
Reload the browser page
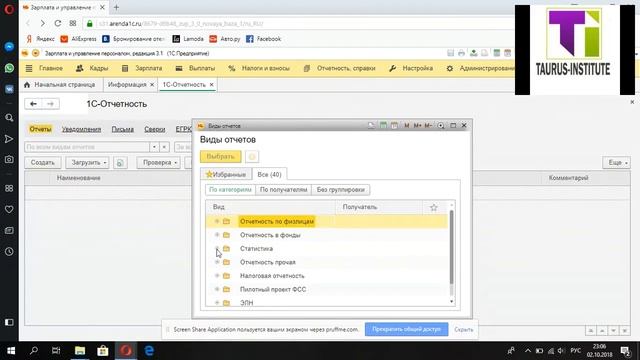point(58,24)
